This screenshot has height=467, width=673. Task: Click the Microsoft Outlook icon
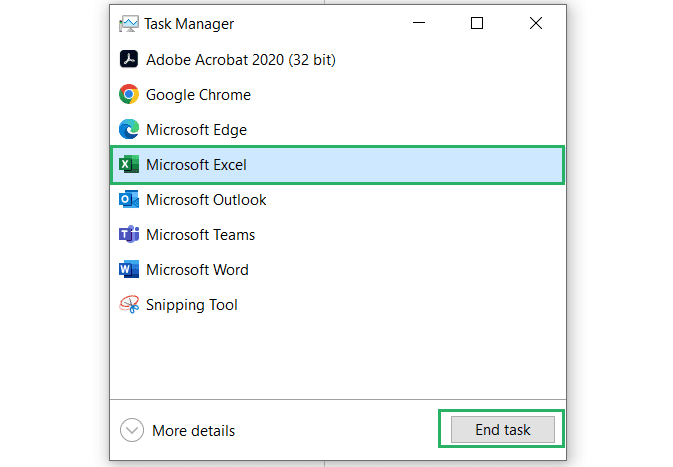pos(129,200)
